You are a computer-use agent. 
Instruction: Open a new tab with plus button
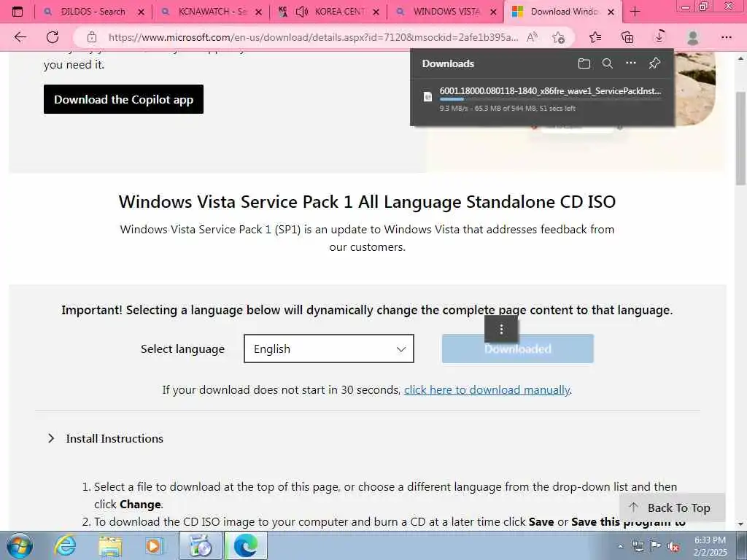635,12
